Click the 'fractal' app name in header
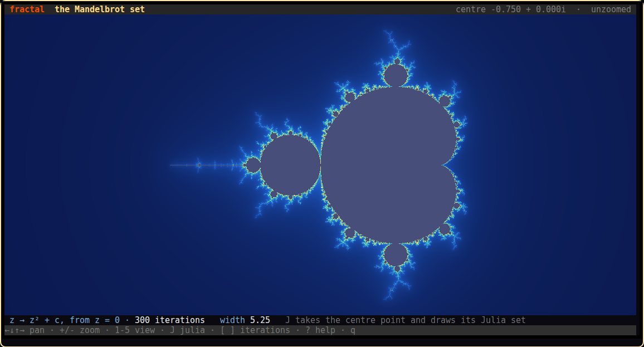This screenshot has height=347, width=644. 27,9
